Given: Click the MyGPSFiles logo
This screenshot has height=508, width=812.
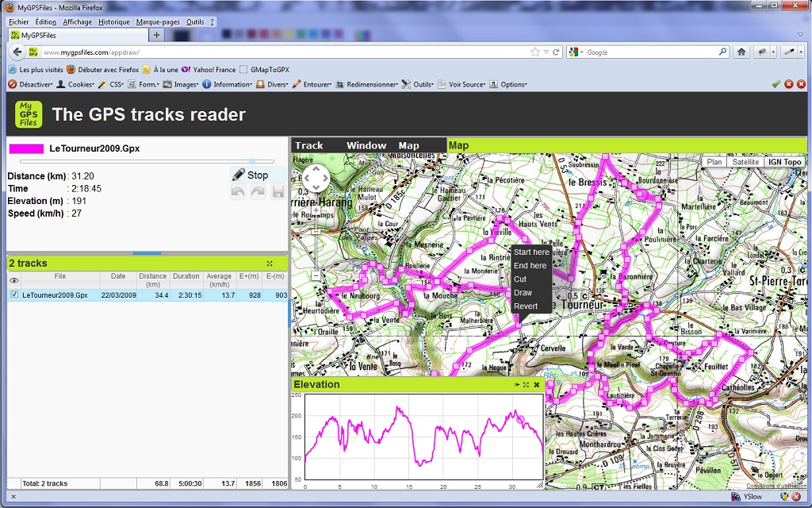Looking at the screenshot, I should point(29,114).
